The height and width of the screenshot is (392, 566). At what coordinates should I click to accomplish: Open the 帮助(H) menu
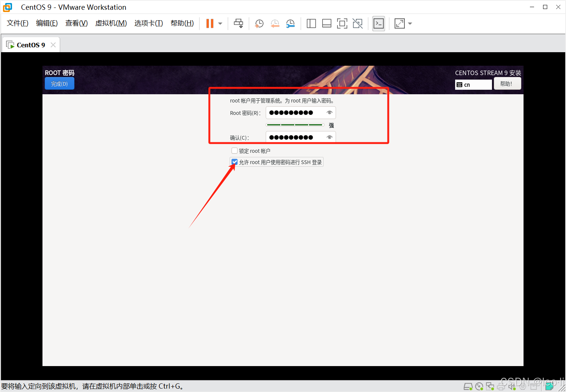182,23
